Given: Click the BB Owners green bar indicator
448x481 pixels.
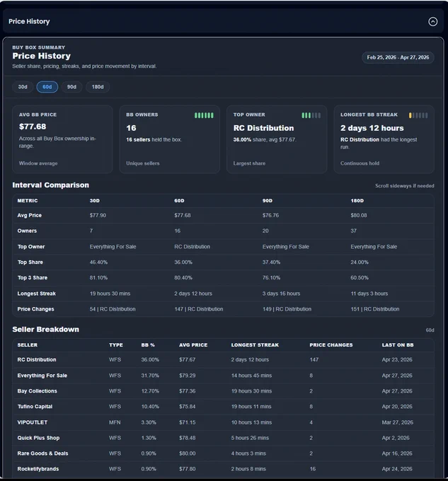Looking at the screenshot, I should coord(204,115).
